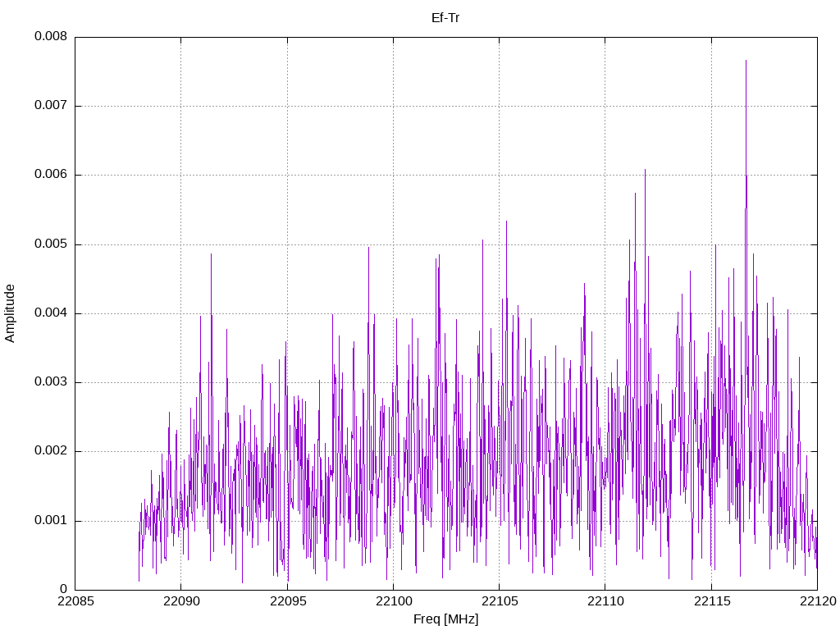Click the 22100 x-axis tick label
The width and height of the screenshot is (840, 630).
393,601
